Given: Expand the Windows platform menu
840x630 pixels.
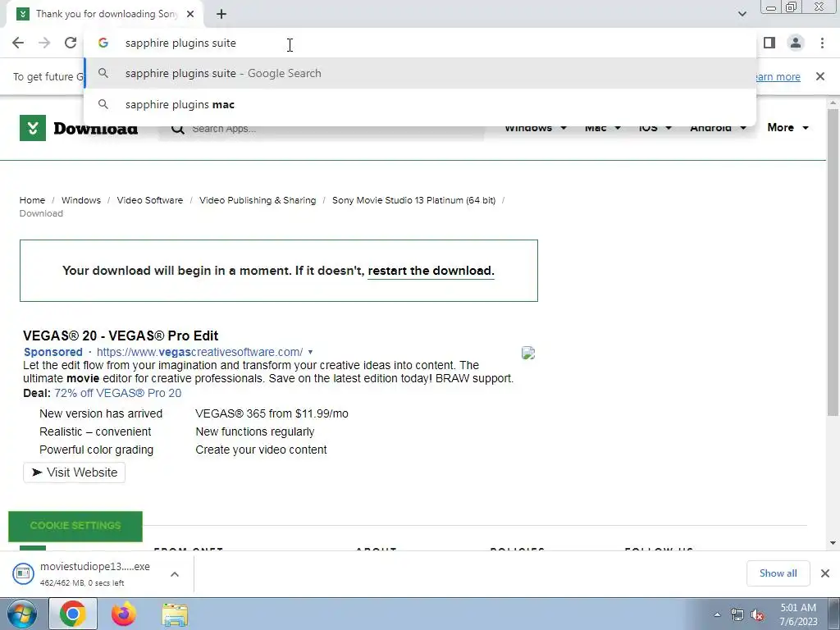Looking at the screenshot, I should pos(535,127).
